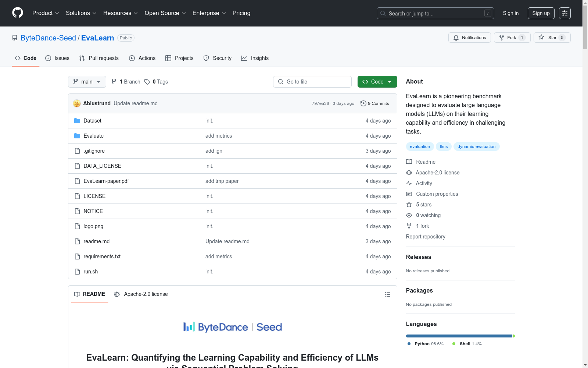This screenshot has height=368, width=588.
Task: Open the ByteDance-Seed organization link
Action: click(x=48, y=38)
